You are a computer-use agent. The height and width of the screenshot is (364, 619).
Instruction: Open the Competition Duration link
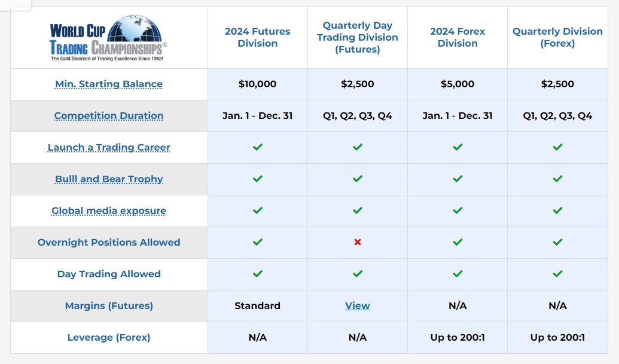[x=109, y=115]
